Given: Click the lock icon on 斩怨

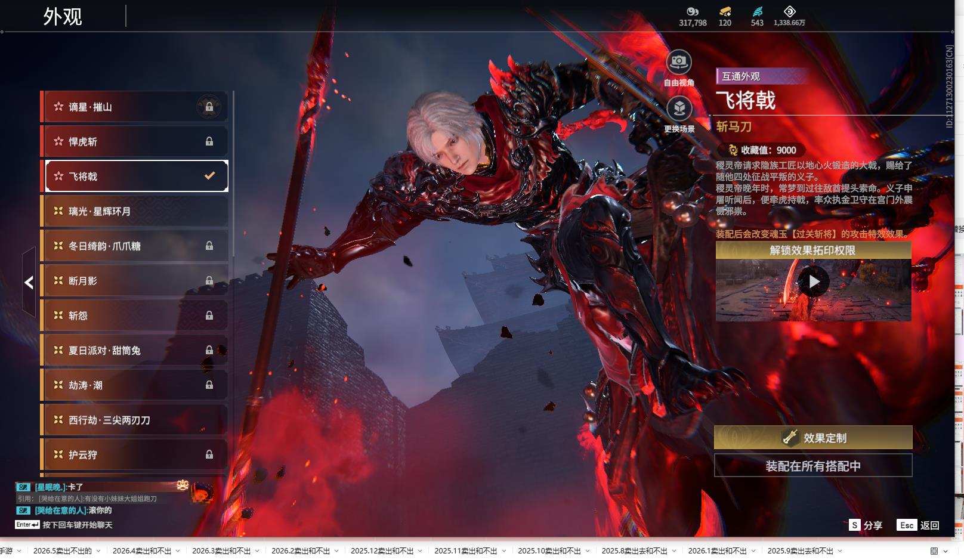Looking at the screenshot, I should click(209, 315).
